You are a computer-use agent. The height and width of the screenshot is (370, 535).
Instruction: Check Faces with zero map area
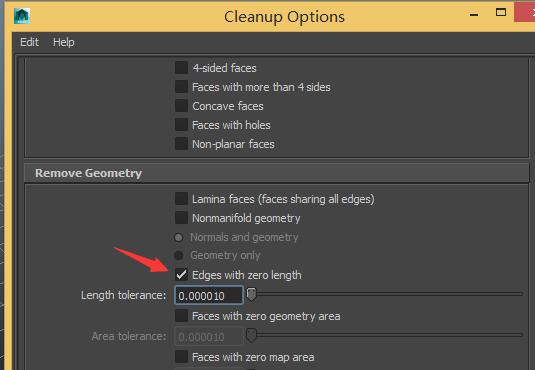tap(181, 357)
